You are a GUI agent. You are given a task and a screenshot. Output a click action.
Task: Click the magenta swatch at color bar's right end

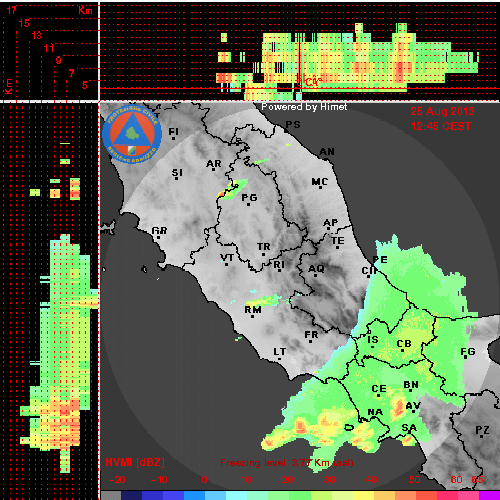(489, 496)
